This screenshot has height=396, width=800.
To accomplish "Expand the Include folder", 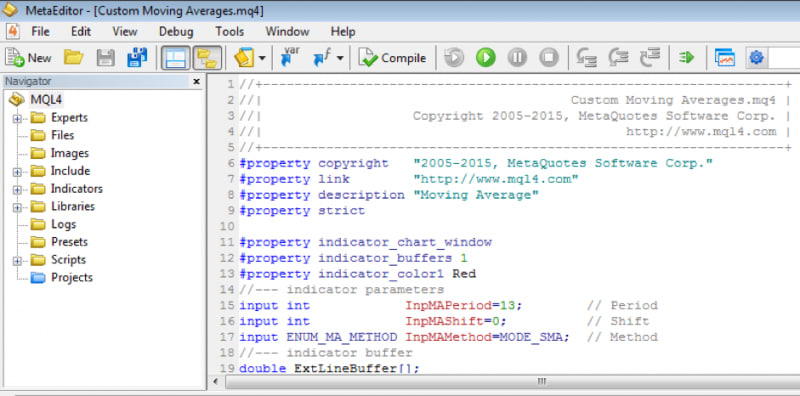I will 17,172.
